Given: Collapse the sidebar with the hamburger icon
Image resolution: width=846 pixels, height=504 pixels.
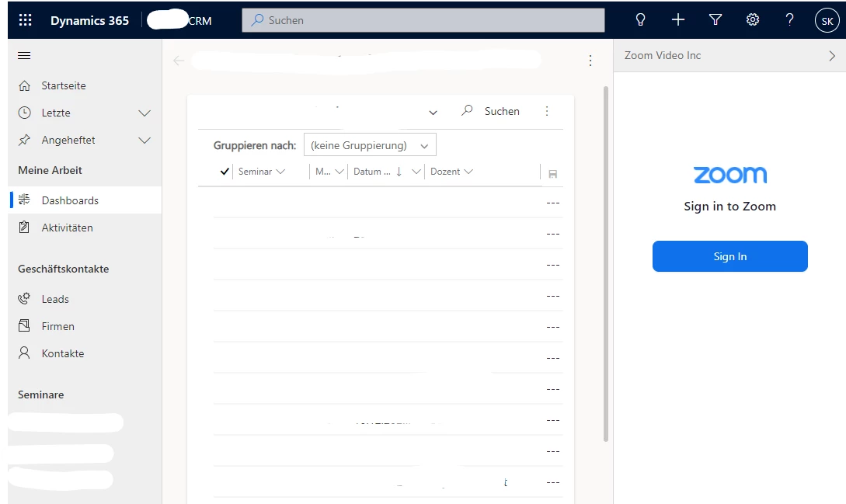Looking at the screenshot, I should [x=24, y=56].
